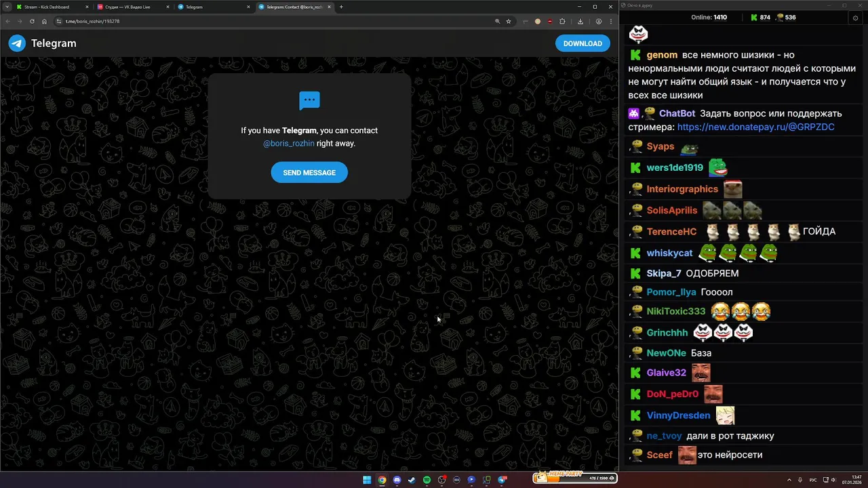Open Steam from the taskbar
868x488 pixels.
412,480
